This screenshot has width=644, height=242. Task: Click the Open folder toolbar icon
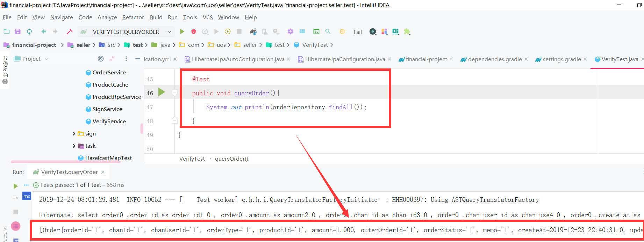click(x=7, y=31)
